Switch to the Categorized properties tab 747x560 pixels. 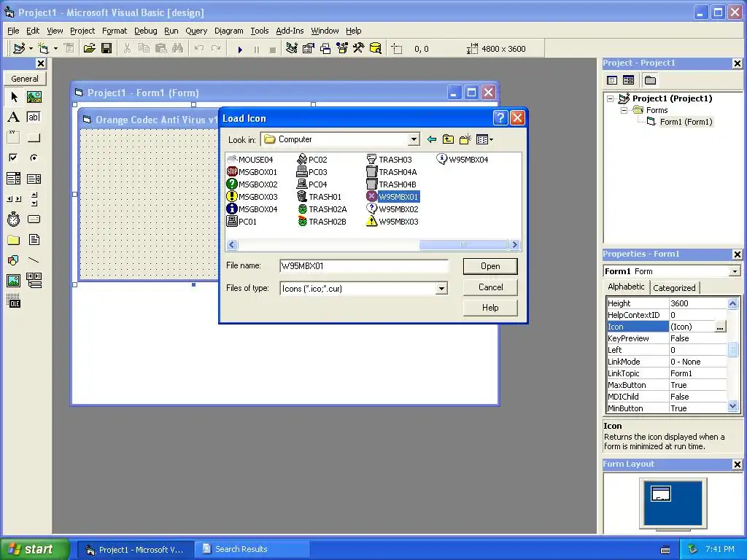tap(674, 287)
